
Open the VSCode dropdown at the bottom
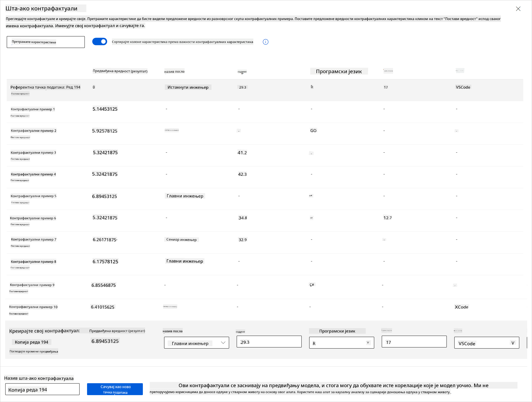point(486,343)
